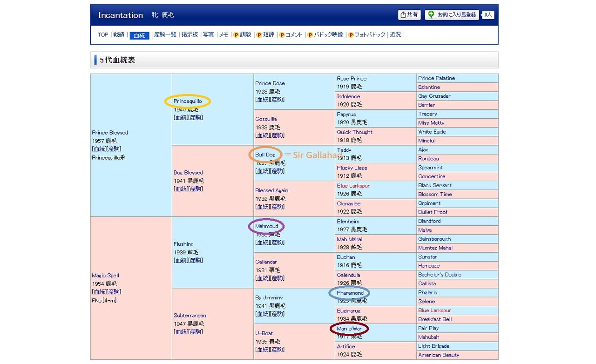Click the 共有 share button
This screenshot has height=364, width=596.
tap(409, 15)
